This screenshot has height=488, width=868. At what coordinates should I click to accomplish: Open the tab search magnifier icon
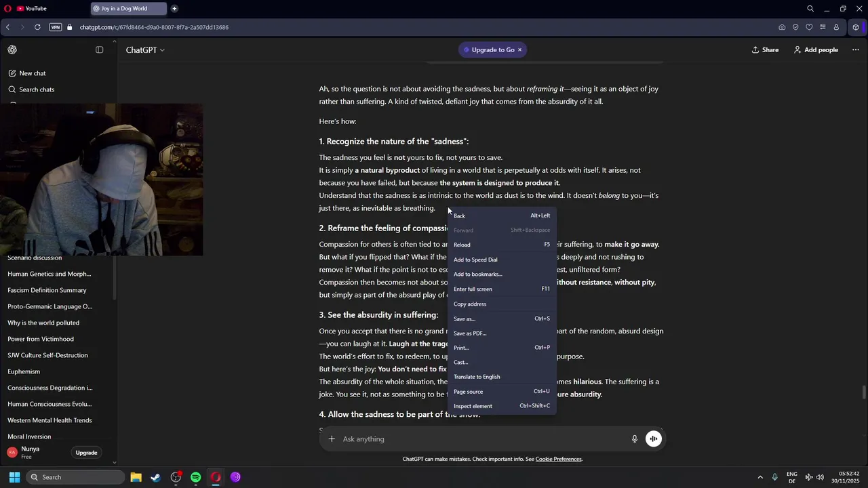tap(810, 9)
